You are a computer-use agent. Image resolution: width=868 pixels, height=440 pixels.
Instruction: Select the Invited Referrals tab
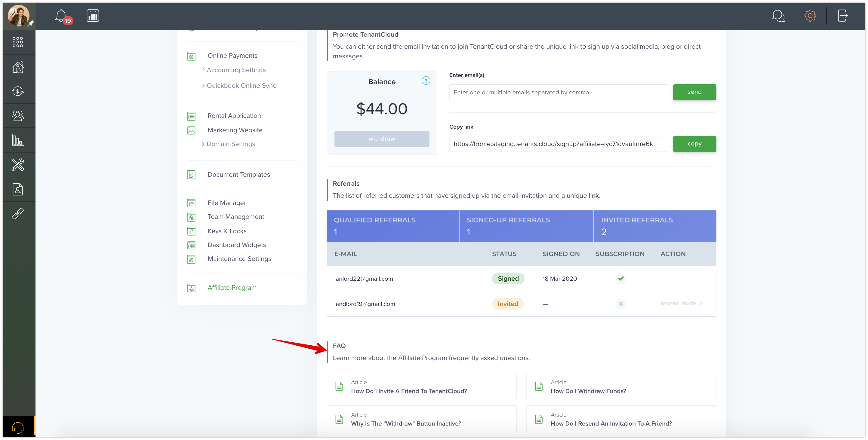tap(655, 226)
